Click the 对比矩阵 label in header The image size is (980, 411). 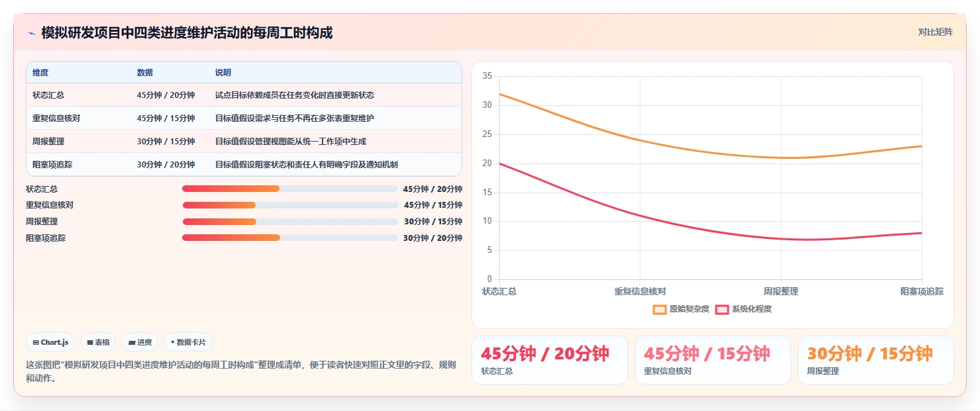pyautogui.click(x=935, y=32)
